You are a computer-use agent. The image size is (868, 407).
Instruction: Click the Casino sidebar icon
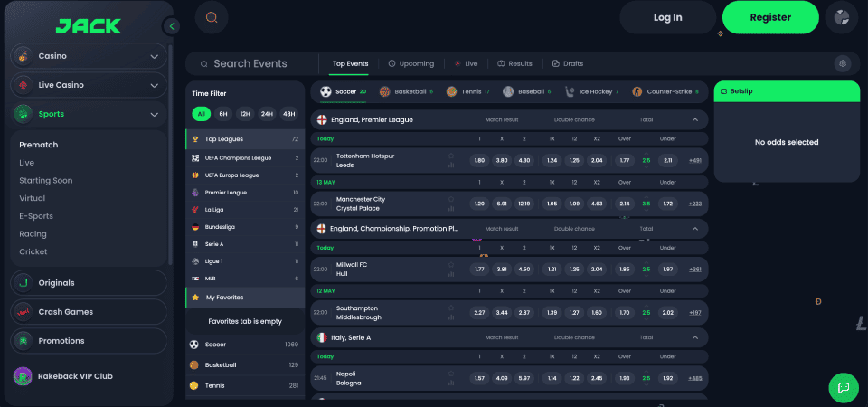[23, 56]
